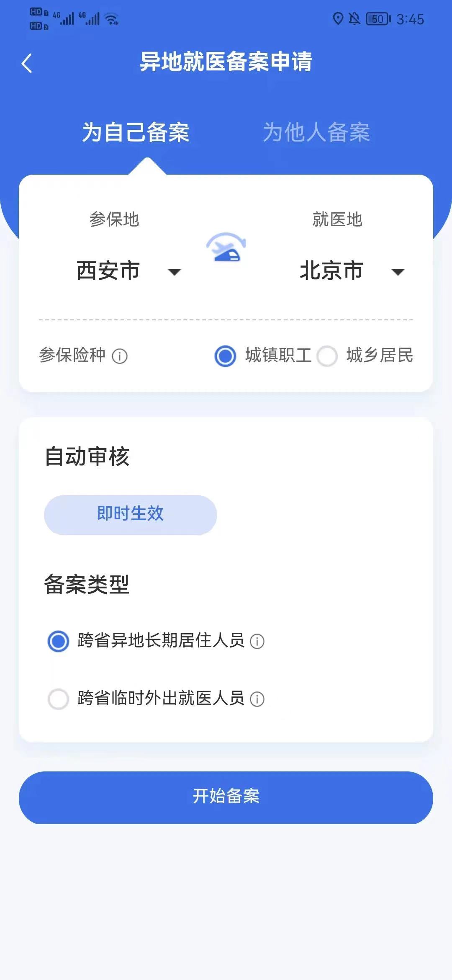
Task: Tap the back arrow icon
Action: tap(27, 64)
